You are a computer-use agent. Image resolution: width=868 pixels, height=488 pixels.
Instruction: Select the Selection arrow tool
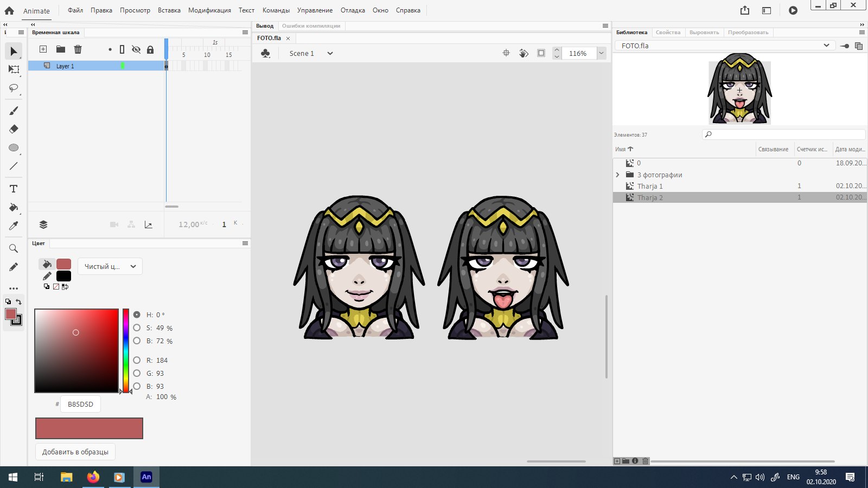pyautogui.click(x=14, y=52)
